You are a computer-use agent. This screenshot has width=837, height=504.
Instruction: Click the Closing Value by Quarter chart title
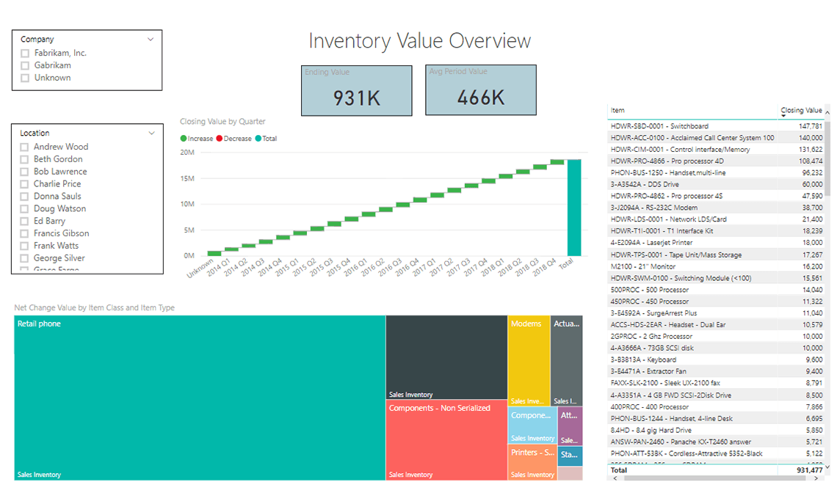(x=222, y=122)
